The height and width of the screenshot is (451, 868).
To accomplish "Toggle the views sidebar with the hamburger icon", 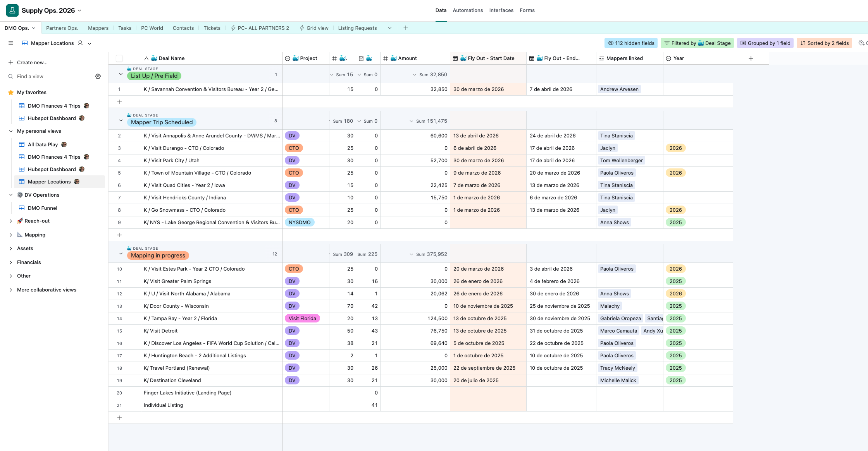I will pyautogui.click(x=11, y=43).
